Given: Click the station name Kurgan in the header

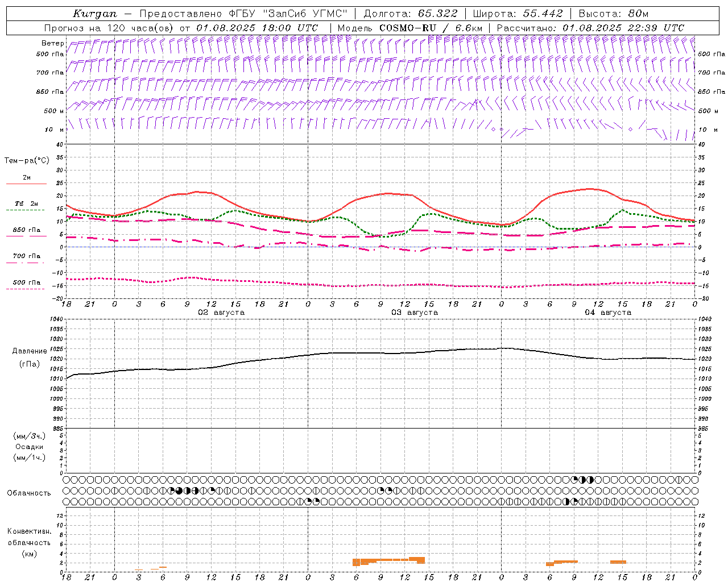Looking at the screenshot, I should 94,14.
